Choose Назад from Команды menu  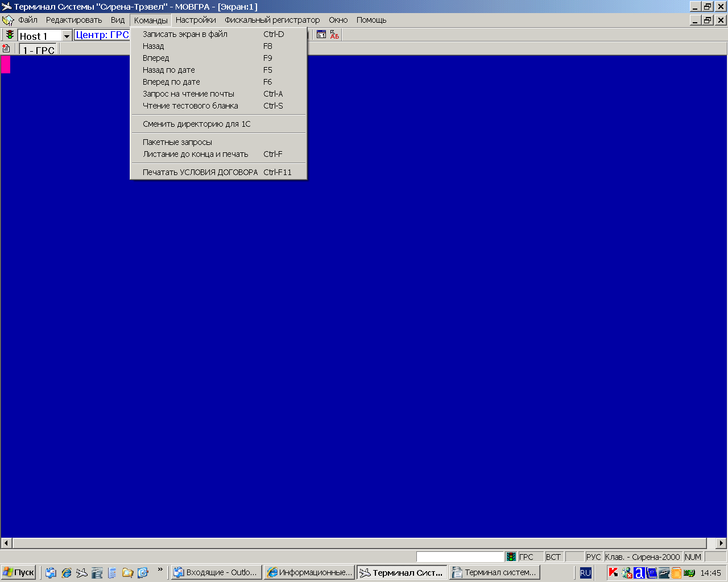pos(219,46)
